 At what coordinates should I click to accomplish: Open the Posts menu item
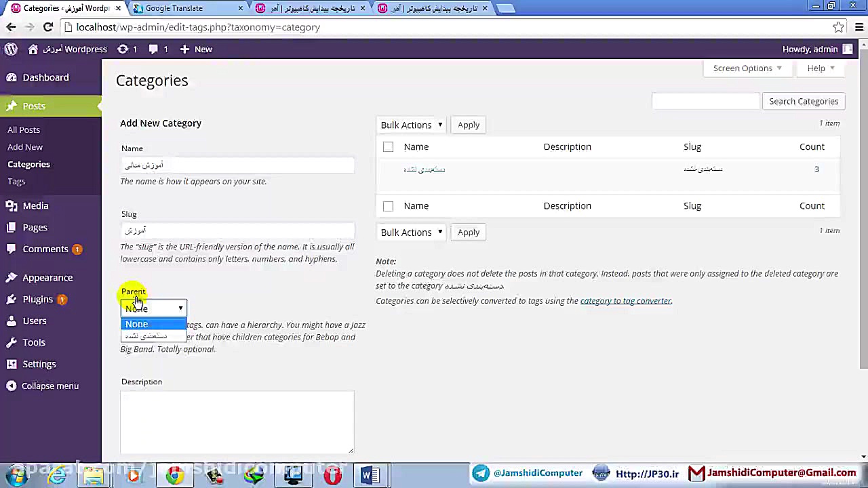coord(34,106)
